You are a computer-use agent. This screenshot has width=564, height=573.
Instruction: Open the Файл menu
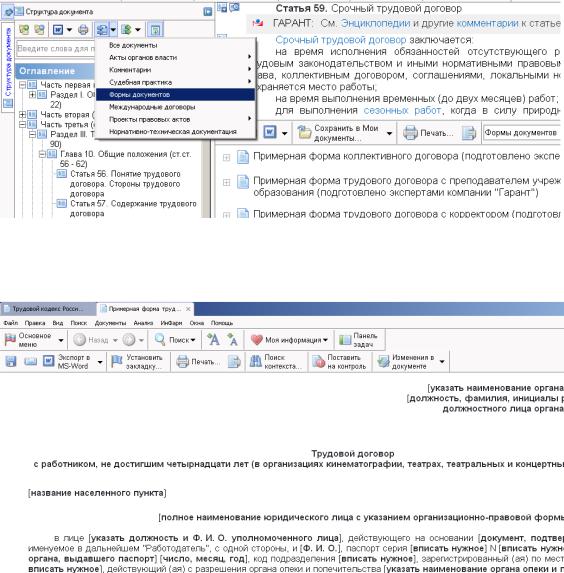(11, 323)
